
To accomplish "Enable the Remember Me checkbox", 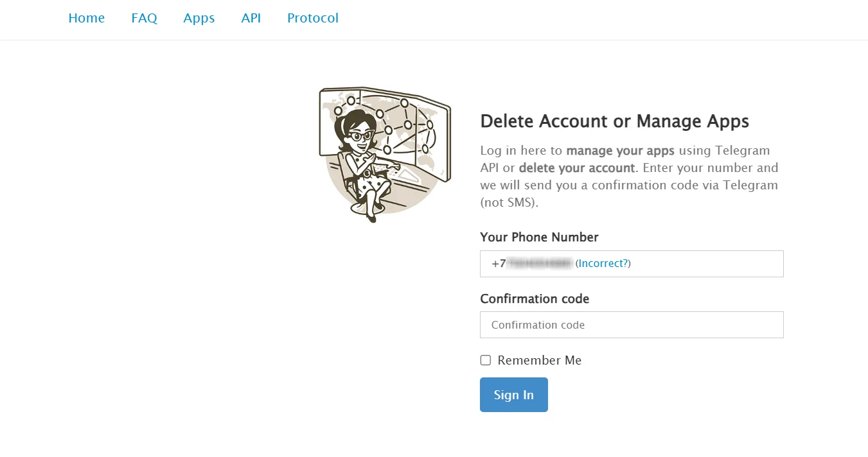I will 486,360.
